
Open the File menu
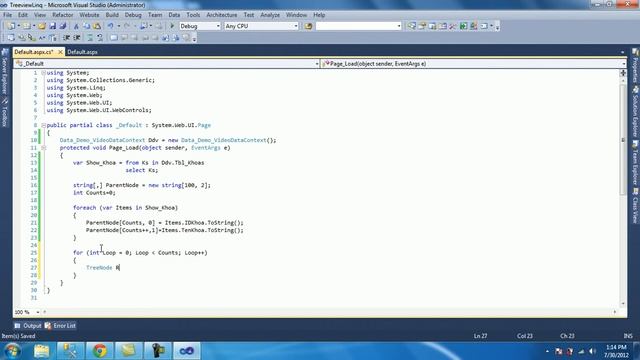7,15
